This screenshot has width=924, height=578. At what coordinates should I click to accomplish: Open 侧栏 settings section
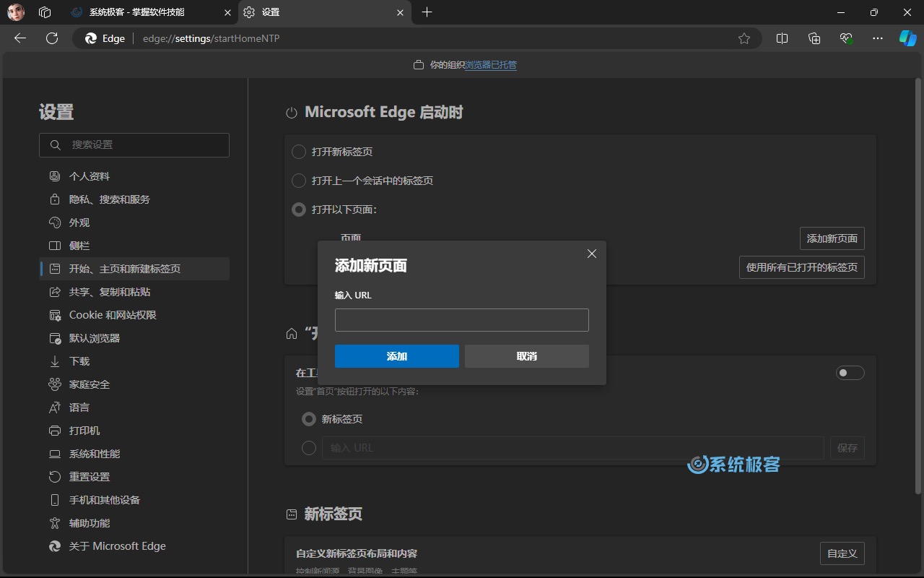[134, 246]
